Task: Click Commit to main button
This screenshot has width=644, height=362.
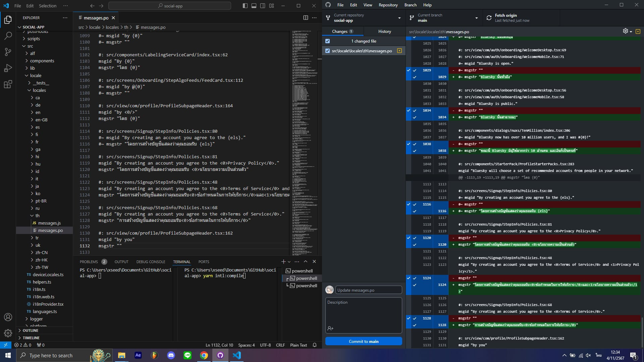Action: click(364, 341)
